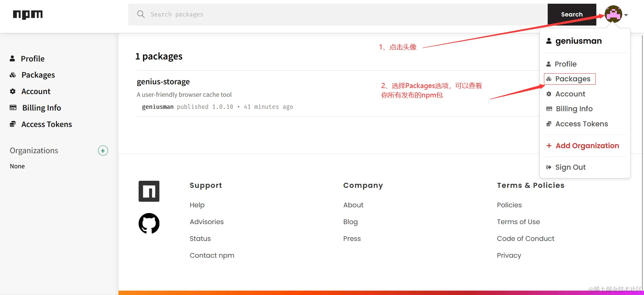644x295 pixels.
Task: Click the '1 packages' heading
Action: click(x=159, y=56)
